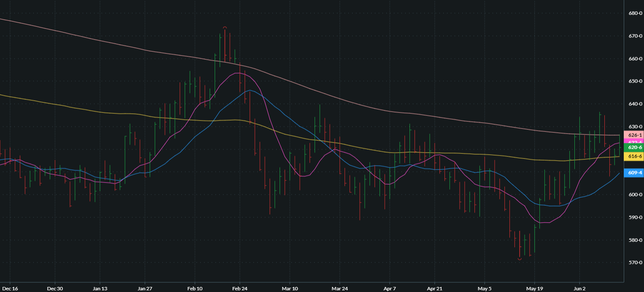Click the partially hidden magenta price label

click(x=633, y=142)
